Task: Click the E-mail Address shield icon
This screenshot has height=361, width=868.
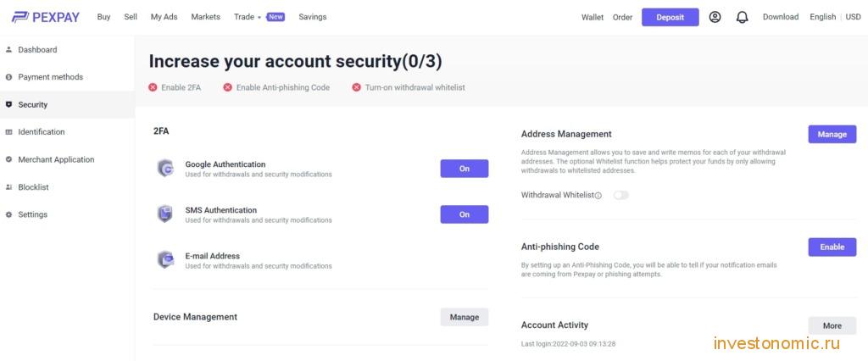Action: 165,259
